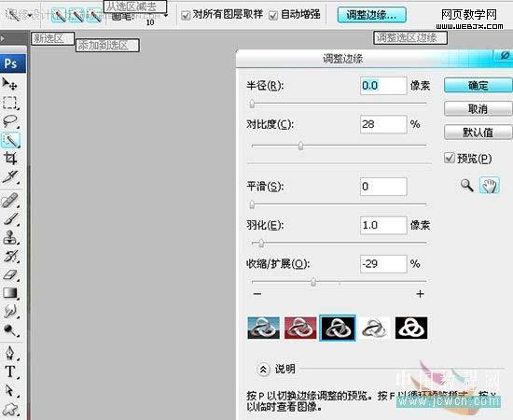Click the 默认值 default button
The height and width of the screenshot is (420, 513).
[478, 133]
